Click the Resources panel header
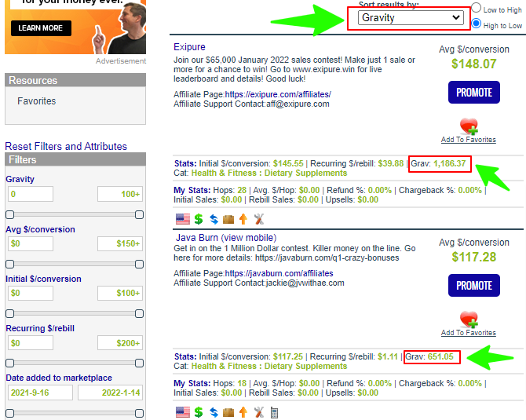This screenshot has height=420, width=526. click(75, 81)
